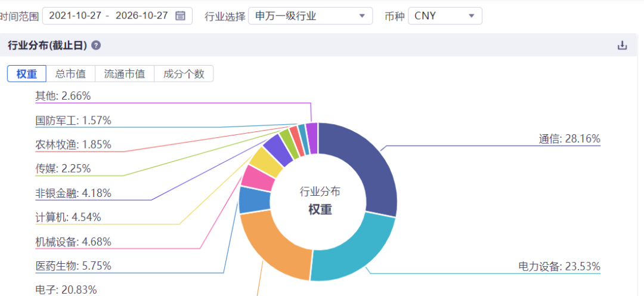Viewport: 644px width, 296px height.
Task: Select the 权重 tab
Action: tap(27, 74)
